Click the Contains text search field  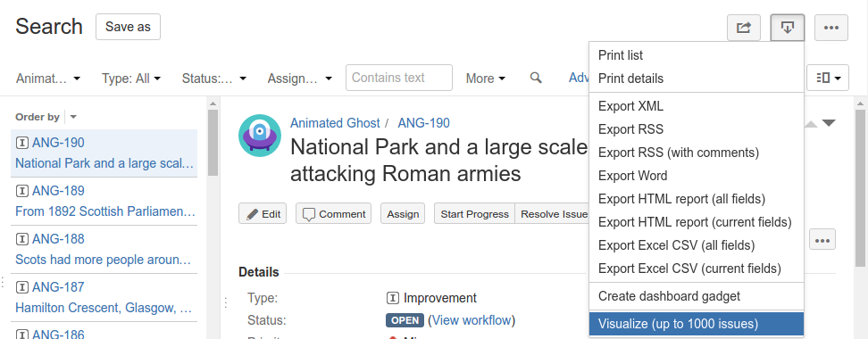(x=399, y=78)
